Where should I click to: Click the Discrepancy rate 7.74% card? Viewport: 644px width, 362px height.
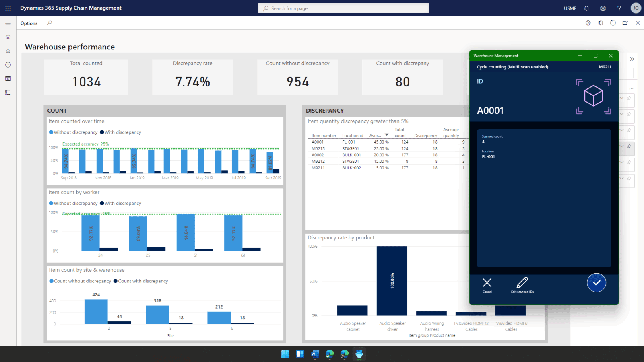pyautogui.click(x=192, y=77)
